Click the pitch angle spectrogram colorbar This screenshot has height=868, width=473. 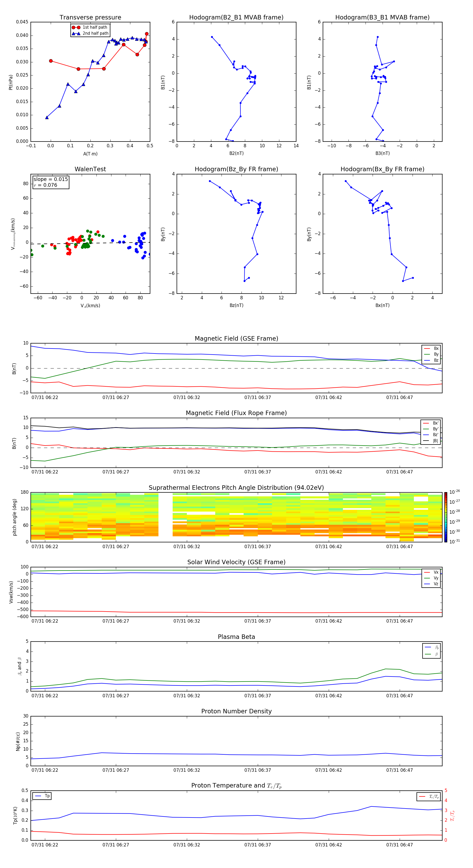[445, 517]
